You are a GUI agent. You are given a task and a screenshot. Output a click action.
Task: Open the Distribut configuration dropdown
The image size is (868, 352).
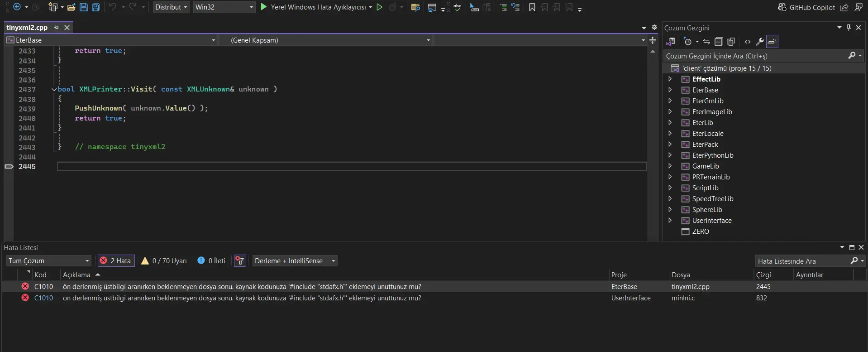tap(171, 7)
